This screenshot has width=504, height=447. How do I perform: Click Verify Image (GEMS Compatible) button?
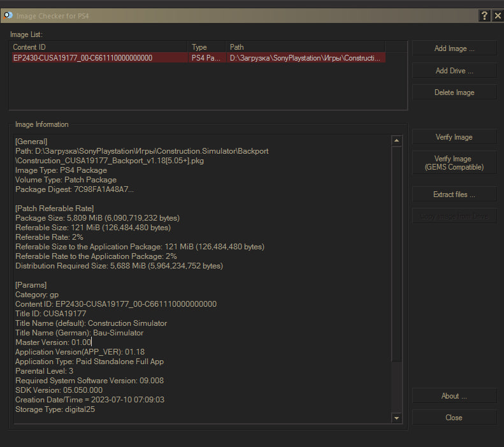pos(454,163)
